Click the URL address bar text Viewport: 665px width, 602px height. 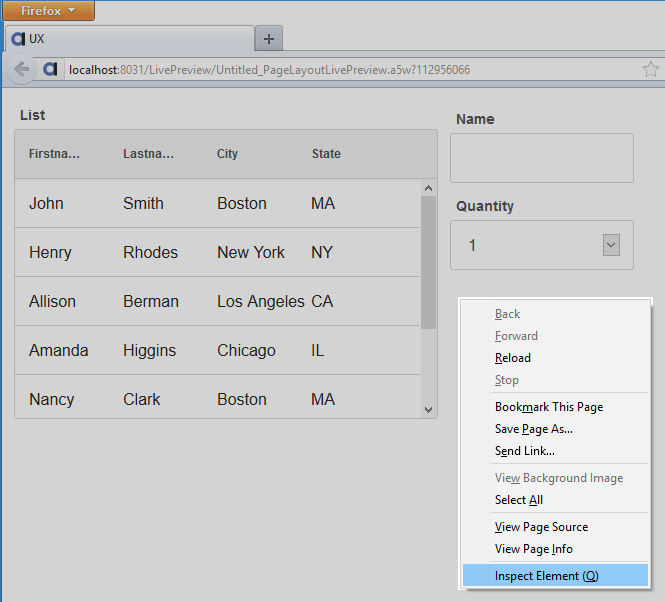pos(269,70)
